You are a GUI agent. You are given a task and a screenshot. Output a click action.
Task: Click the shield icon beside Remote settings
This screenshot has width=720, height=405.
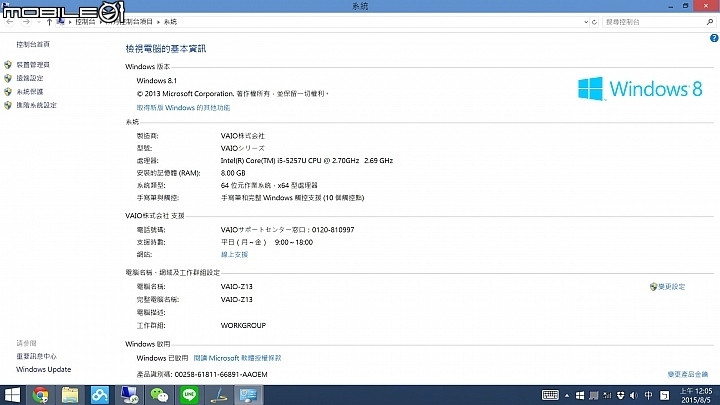(8, 78)
